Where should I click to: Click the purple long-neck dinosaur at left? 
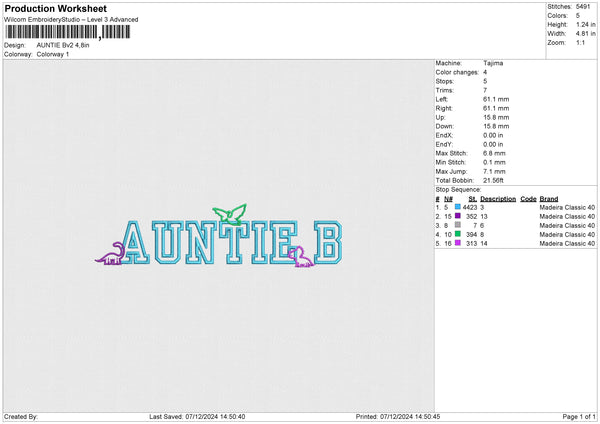(x=112, y=256)
